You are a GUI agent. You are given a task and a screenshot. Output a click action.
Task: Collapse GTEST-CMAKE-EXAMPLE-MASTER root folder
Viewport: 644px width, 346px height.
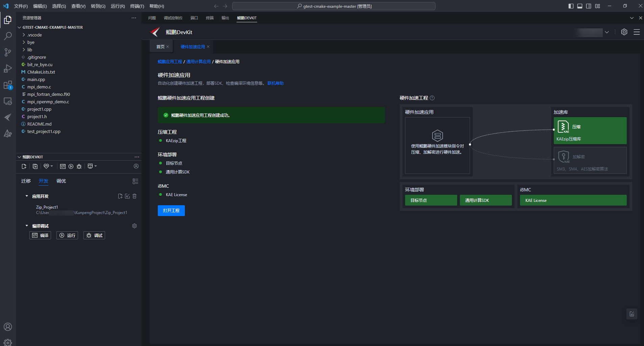click(19, 27)
